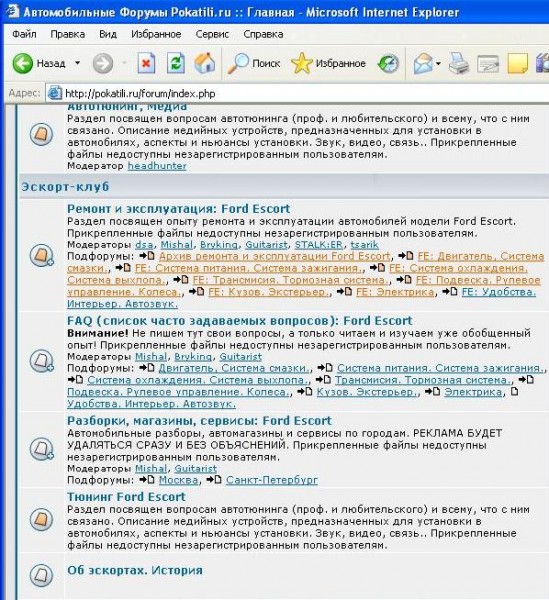The image size is (549, 600).
Task: Open the Санкт-Петербург subforum link
Action: coord(272,480)
